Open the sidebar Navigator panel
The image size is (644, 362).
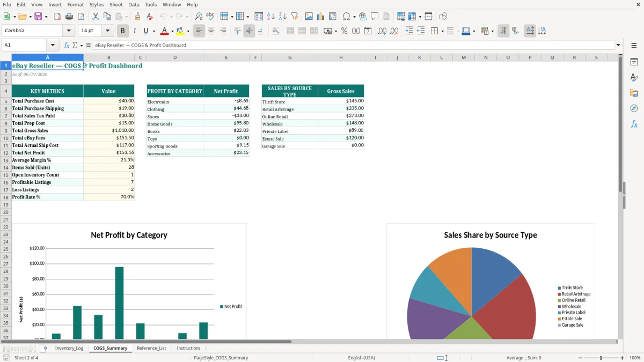tap(634, 108)
